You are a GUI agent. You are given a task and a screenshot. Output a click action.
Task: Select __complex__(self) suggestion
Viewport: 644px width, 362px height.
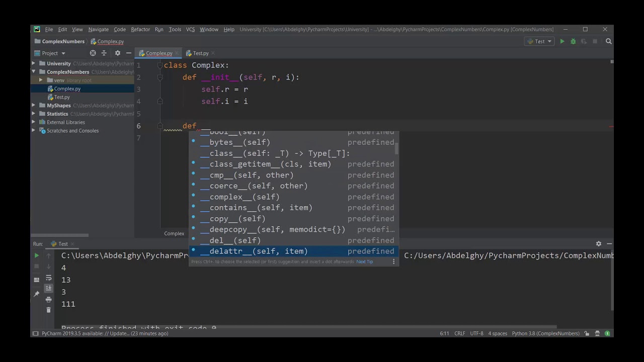coord(293,197)
